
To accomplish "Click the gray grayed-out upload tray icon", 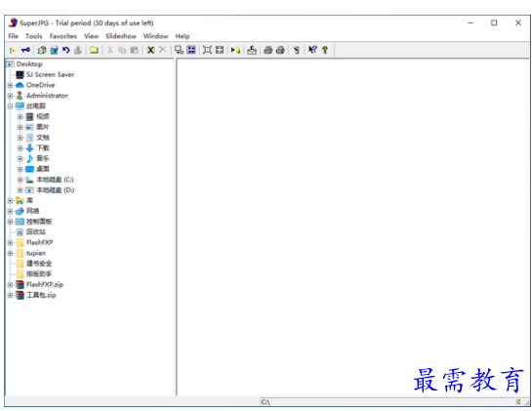I will coord(78,50).
